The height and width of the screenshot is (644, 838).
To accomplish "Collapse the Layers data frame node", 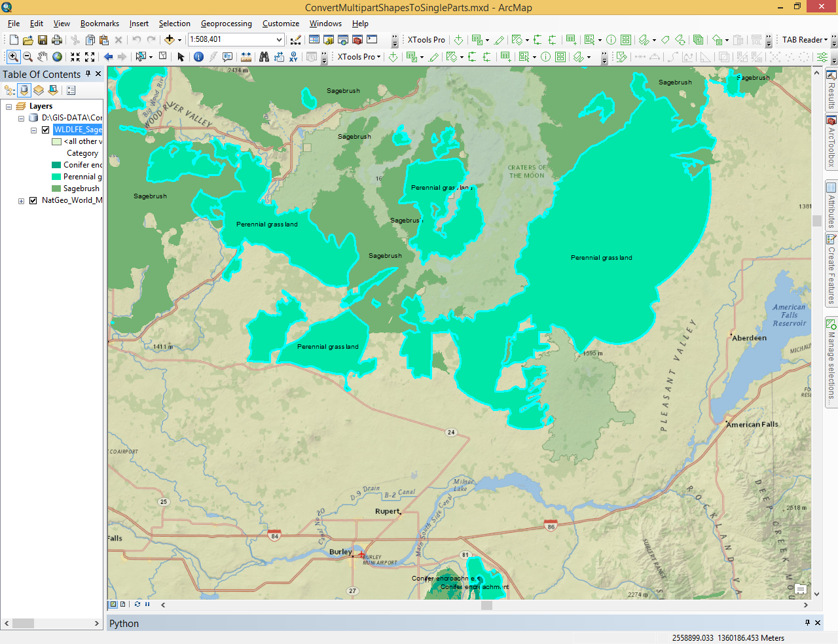I will click(x=9, y=106).
